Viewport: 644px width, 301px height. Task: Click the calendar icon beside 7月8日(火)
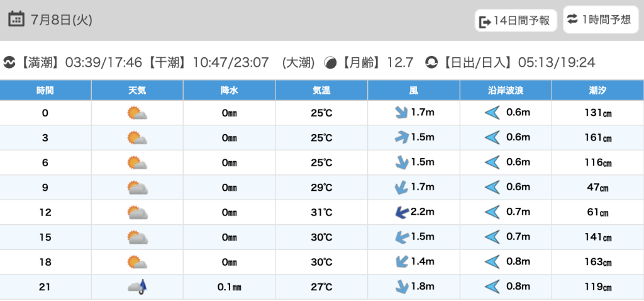17,19
